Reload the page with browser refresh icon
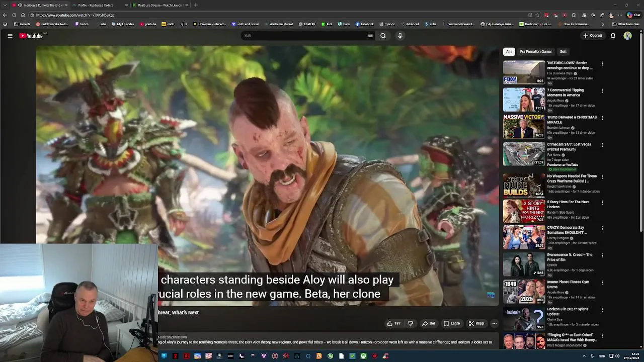 (14, 15)
